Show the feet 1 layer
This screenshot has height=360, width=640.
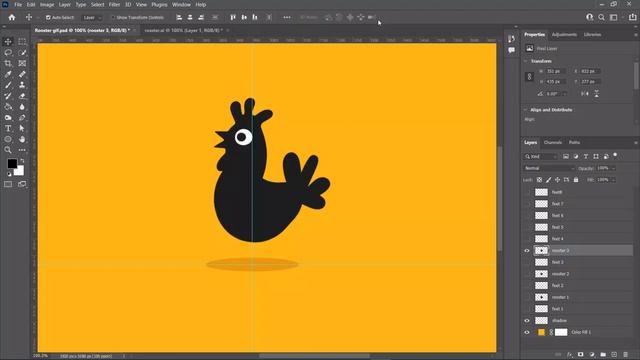[x=527, y=309]
